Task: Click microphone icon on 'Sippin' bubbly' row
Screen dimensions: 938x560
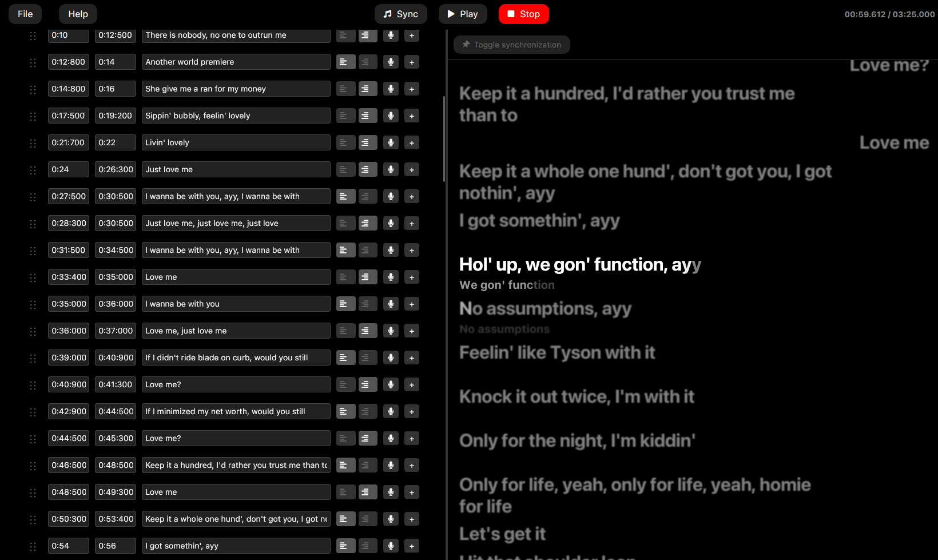Action: click(x=391, y=116)
